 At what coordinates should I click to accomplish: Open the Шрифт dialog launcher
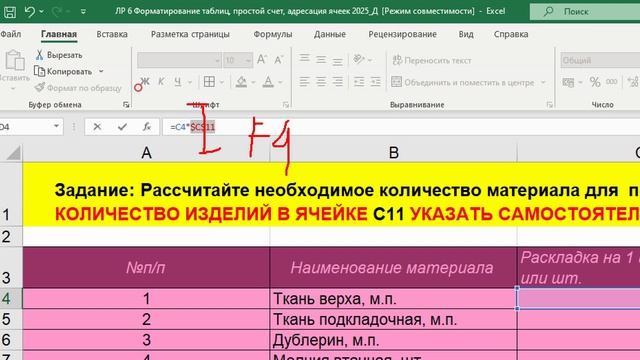pyautogui.click(x=286, y=105)
